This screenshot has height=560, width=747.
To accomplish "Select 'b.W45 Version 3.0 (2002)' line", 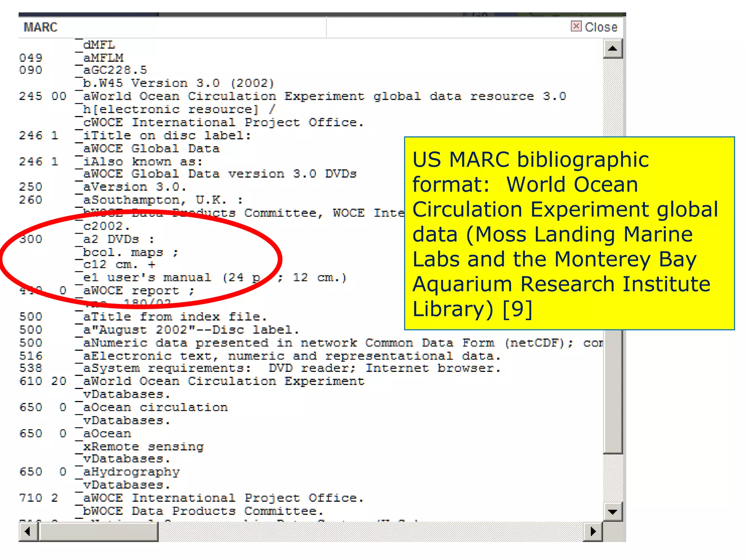I will 175,83.
